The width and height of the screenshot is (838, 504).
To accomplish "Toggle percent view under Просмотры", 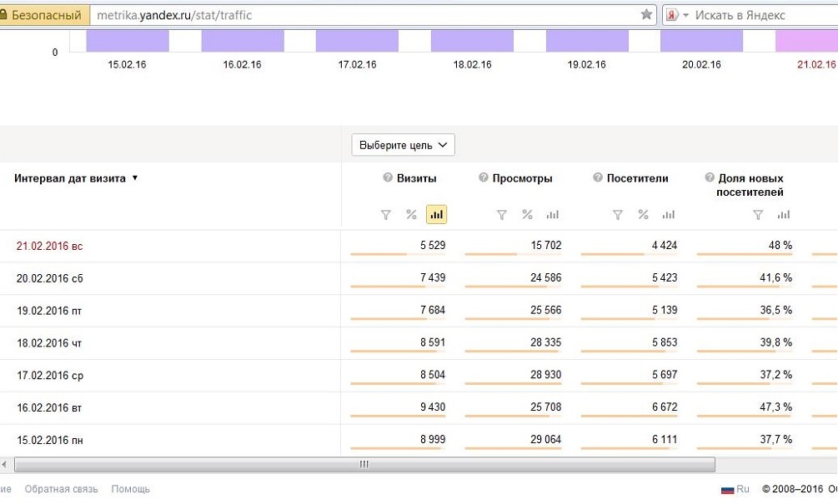I will click(527, 215).
